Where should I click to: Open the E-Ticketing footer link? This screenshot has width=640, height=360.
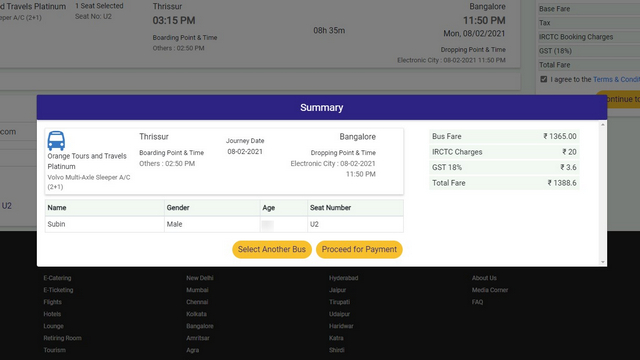[x=58, y=290]
